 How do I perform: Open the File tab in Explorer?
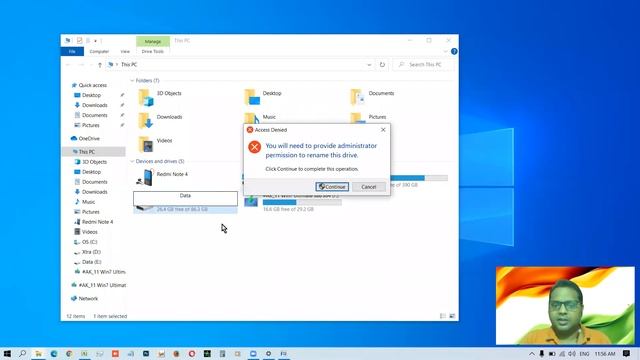click(72, 51)
